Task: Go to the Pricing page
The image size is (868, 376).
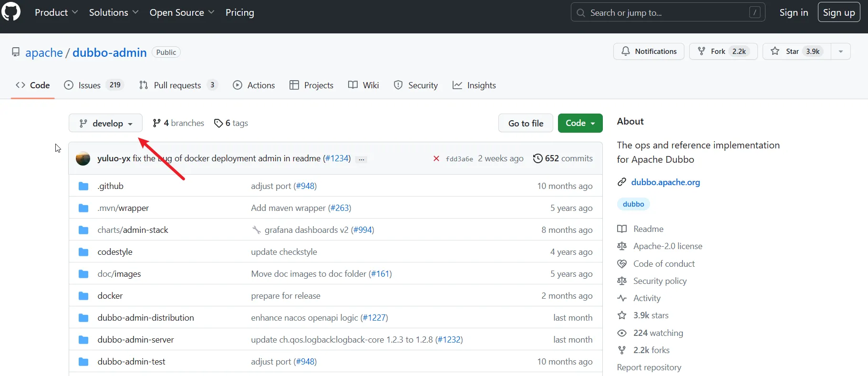Action: (239, 12)
